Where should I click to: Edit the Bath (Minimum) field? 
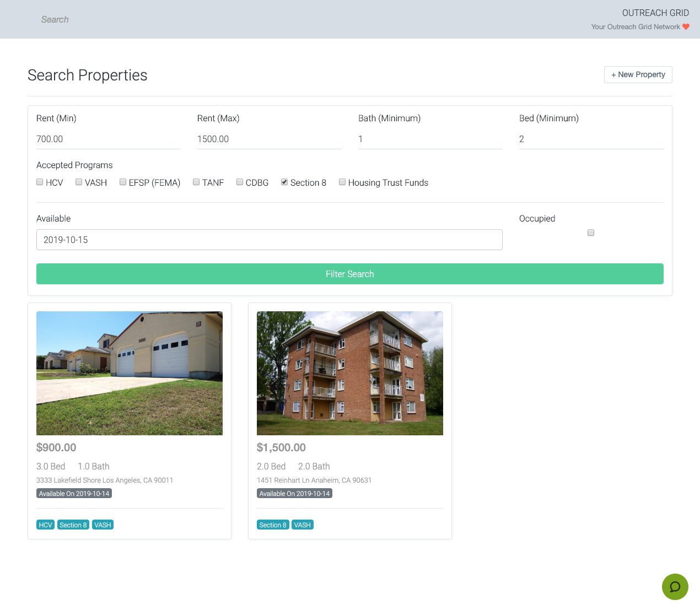pos(430,139)
